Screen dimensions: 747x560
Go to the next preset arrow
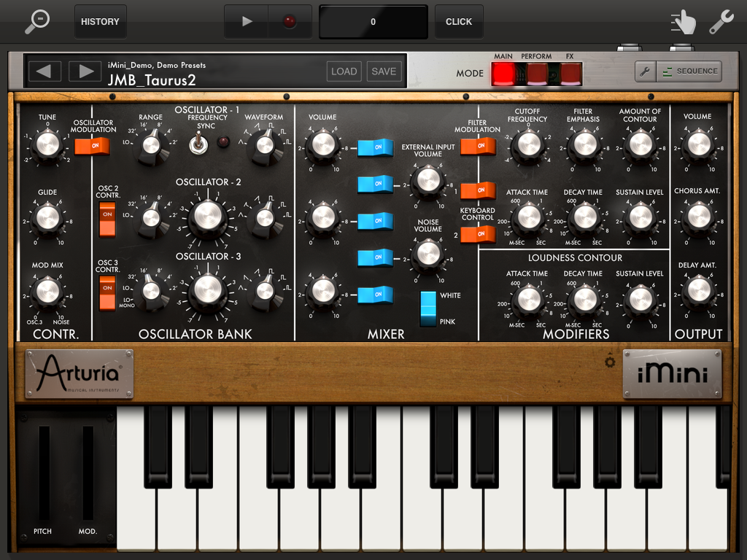[x=85, y=71]
